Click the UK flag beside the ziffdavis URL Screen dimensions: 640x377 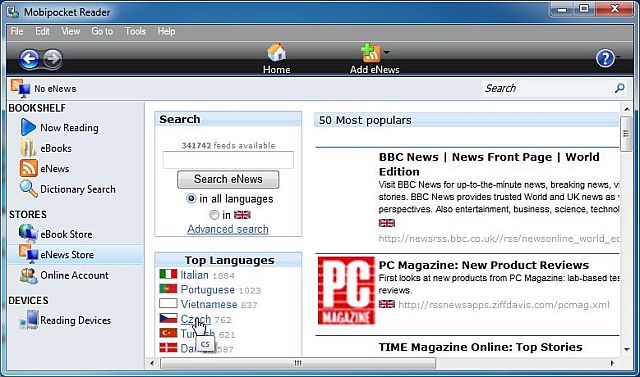387,304
